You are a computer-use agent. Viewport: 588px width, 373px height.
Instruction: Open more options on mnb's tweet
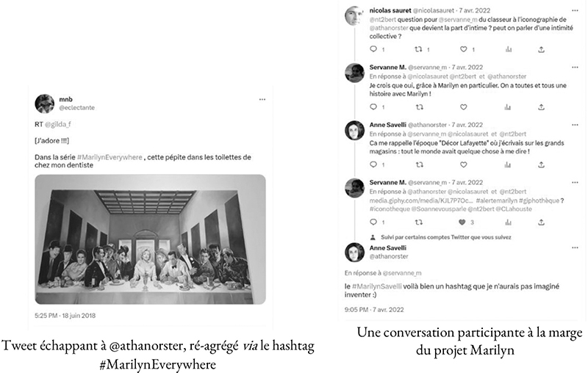pos(262,100)
